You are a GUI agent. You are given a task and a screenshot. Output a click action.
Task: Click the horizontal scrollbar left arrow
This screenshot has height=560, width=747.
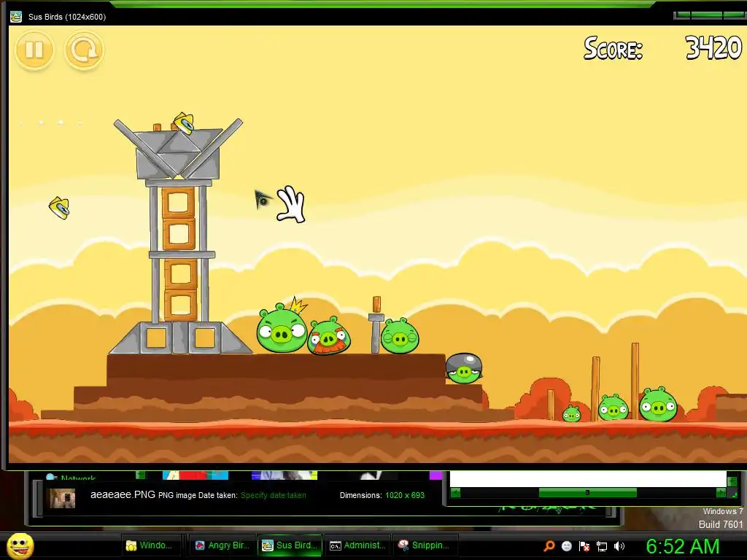pos(456,493)
